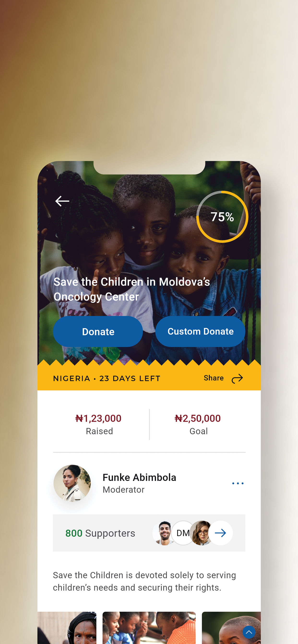
Task: Open the left gallery photo thumbnail
Action: (67, 627)
